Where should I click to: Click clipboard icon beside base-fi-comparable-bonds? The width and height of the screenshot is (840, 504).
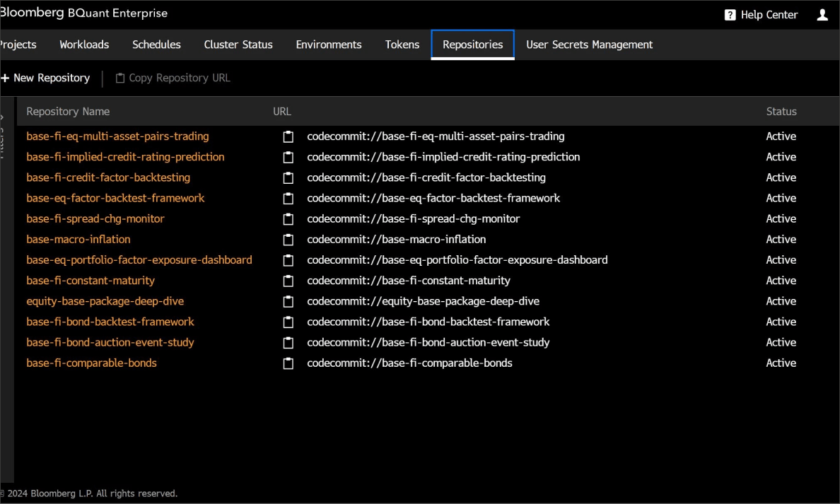pyautogui.click(x=288, y=363)
